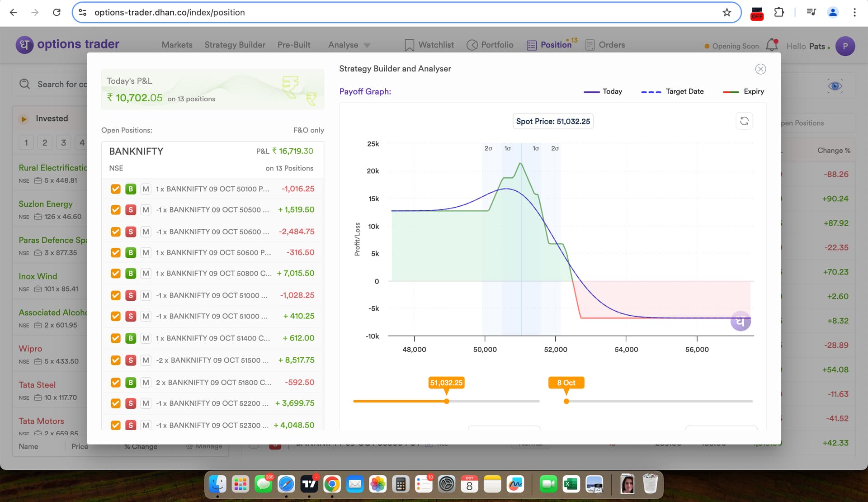Click the 8 Oct date marker
Image resolution: width=868 pixels, height=502 pixels.
[566, 383]
